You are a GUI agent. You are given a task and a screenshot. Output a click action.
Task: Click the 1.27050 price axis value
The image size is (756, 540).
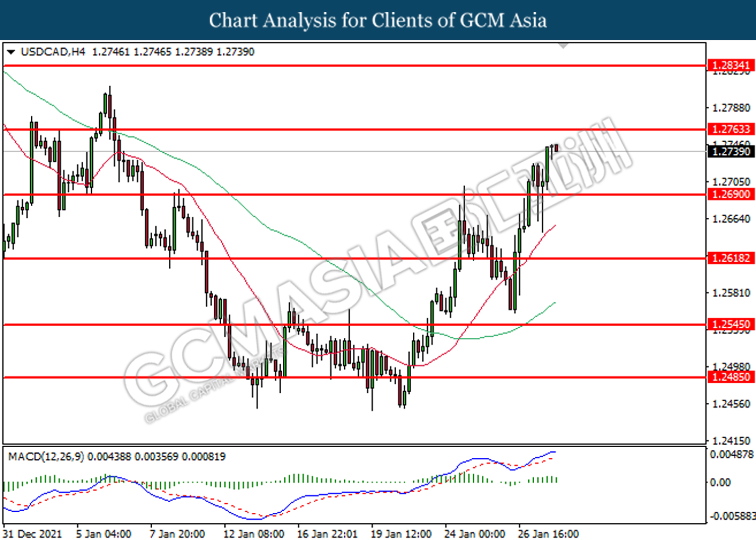tap(731, 182)
